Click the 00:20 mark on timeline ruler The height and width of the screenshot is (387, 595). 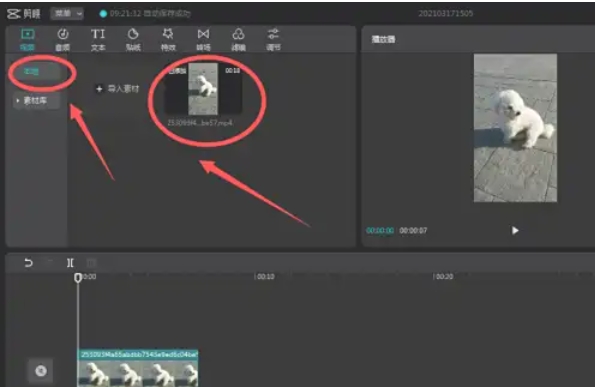pyautogui.click(x=444, y=277)
